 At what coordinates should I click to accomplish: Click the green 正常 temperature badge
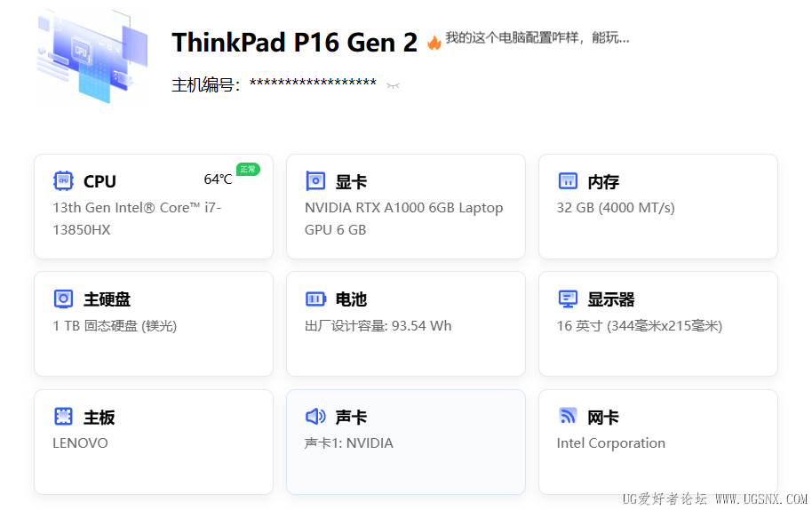pos(248,170)
